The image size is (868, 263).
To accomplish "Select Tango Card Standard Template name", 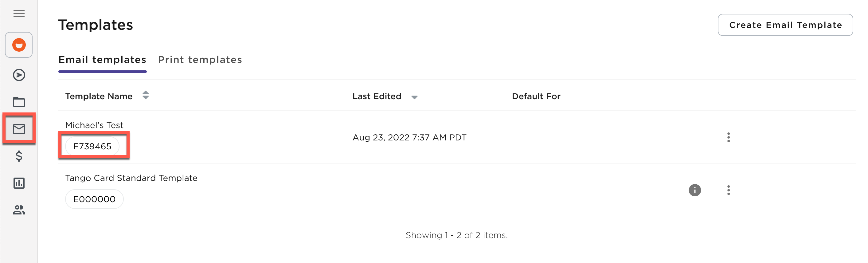I will (131, 178).
